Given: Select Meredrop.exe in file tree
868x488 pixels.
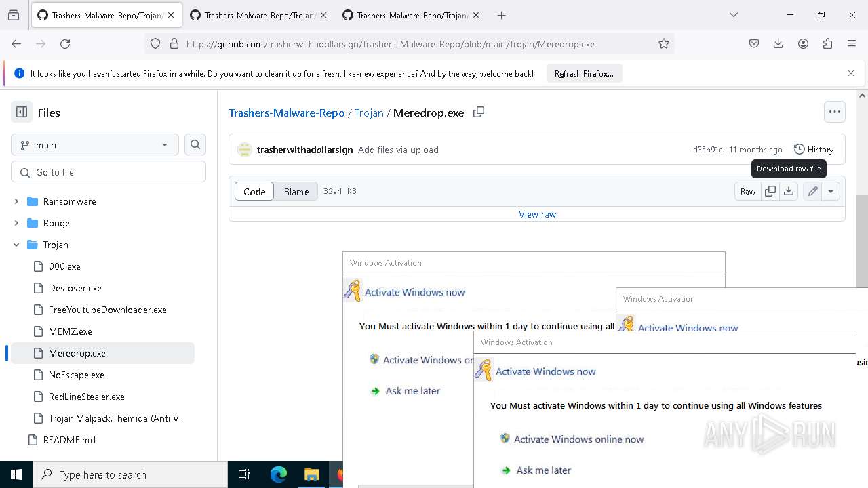Looking at the screenshot, I should pos(102,353).
